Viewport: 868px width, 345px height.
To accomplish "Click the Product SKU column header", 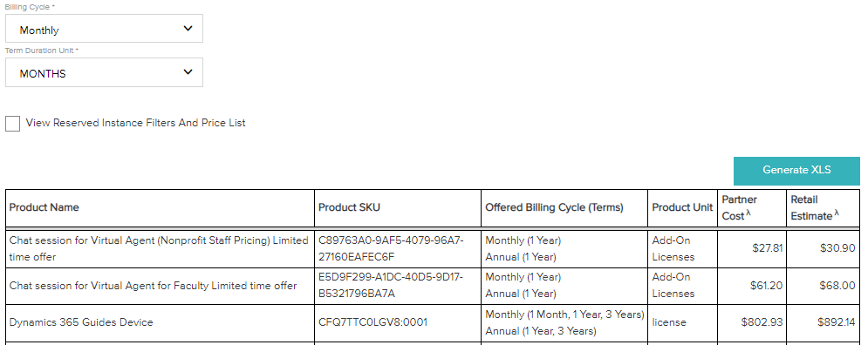I will tap(349, 208).
